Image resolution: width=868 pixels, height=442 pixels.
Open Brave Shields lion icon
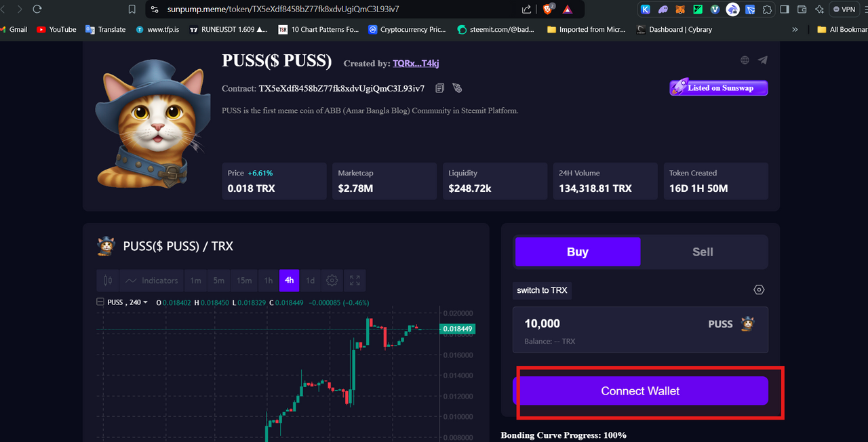[x=549, y=9]
